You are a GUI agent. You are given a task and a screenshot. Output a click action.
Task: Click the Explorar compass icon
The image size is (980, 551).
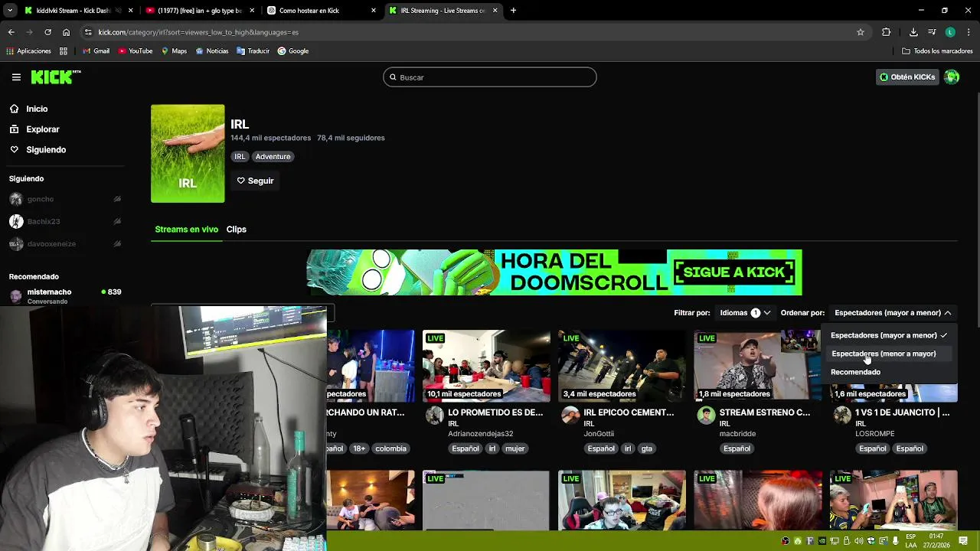[x=15, y=129]
